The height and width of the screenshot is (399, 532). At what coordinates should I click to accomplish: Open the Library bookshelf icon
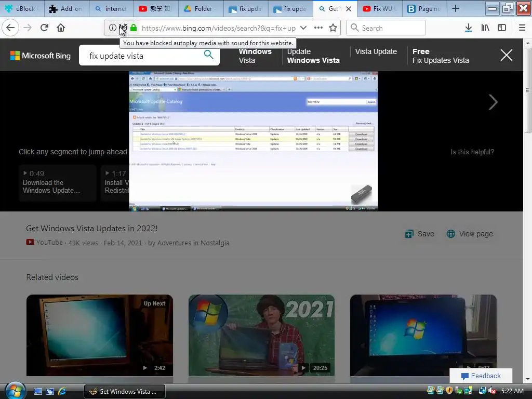point(485,28)
